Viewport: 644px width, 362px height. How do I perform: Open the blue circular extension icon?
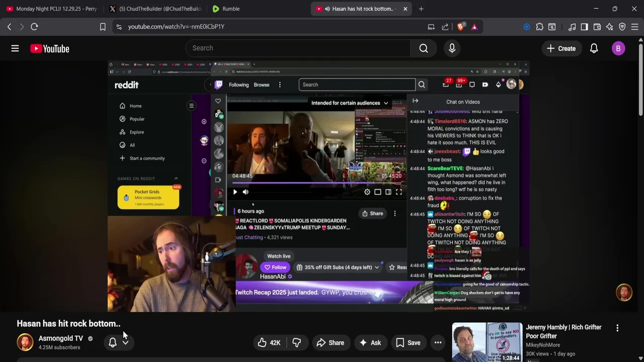[527, 27]
